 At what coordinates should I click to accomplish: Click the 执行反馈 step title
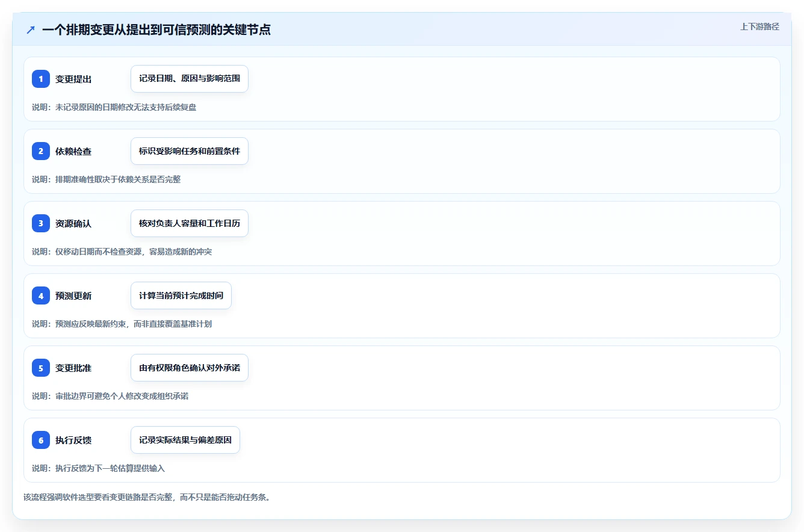click(73, 441)
